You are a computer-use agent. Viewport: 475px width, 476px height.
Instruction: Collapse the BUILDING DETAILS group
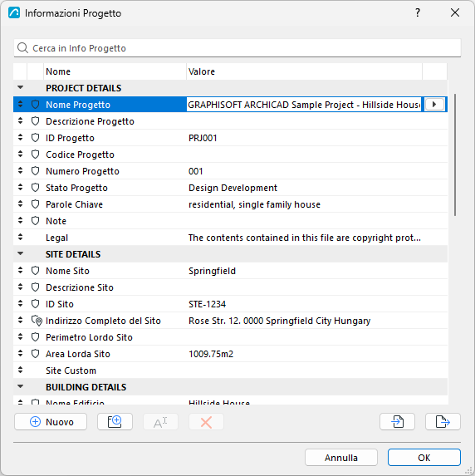pyautogui.click(x=20, y=386)
